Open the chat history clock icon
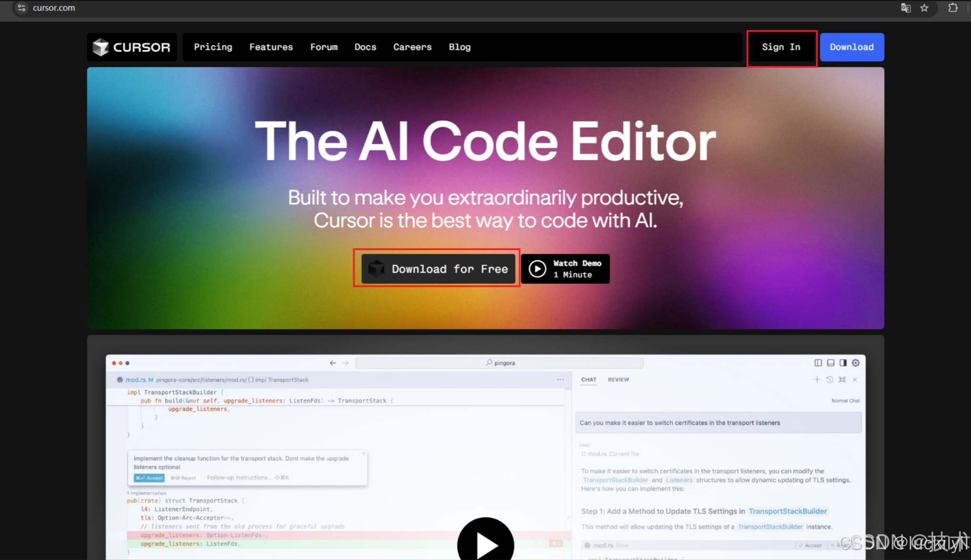 pos(830,380)
